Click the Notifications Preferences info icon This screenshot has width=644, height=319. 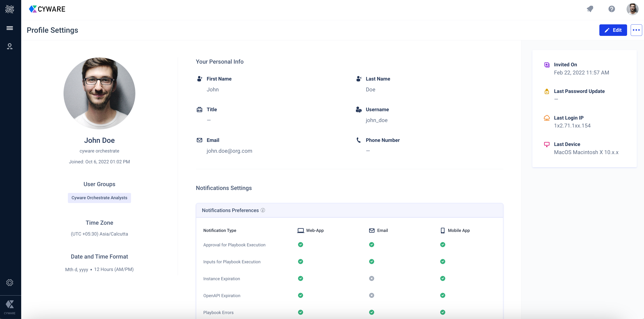point(263,210)
